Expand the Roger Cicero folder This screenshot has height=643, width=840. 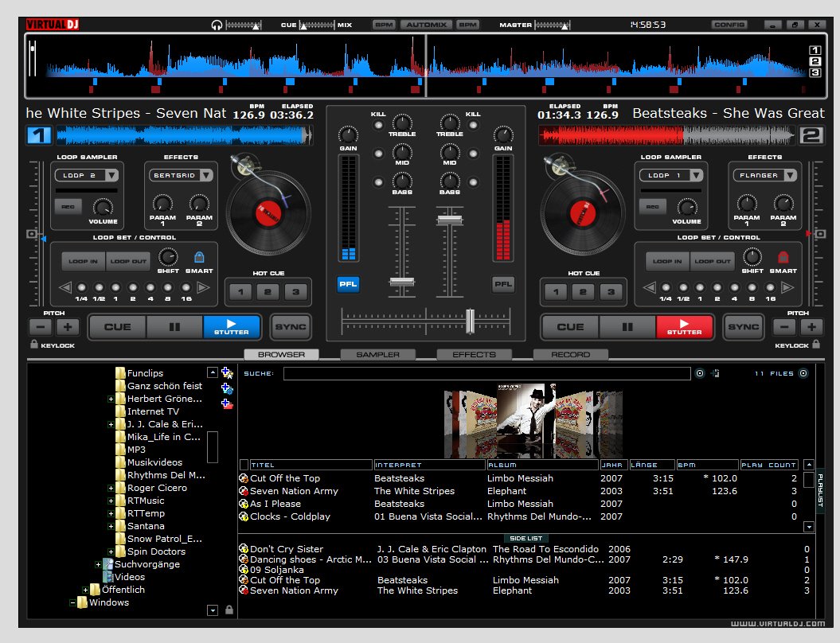click(x=111, y=489)
